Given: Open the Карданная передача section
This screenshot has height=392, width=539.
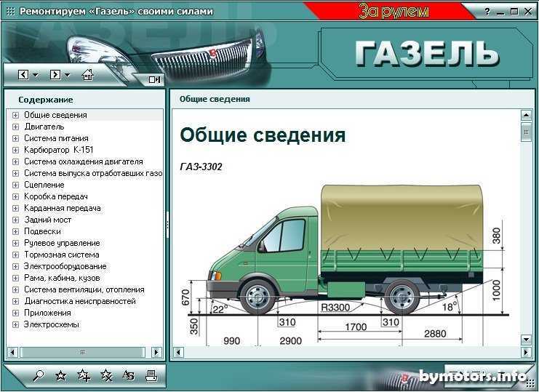Looking at the screenshot, I should [x=63, y=208].
